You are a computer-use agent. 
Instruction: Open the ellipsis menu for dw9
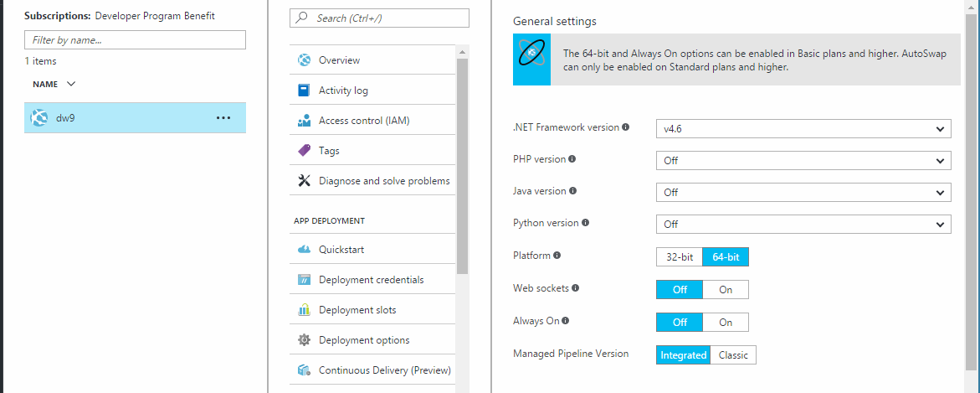click(x=223, y=118)
